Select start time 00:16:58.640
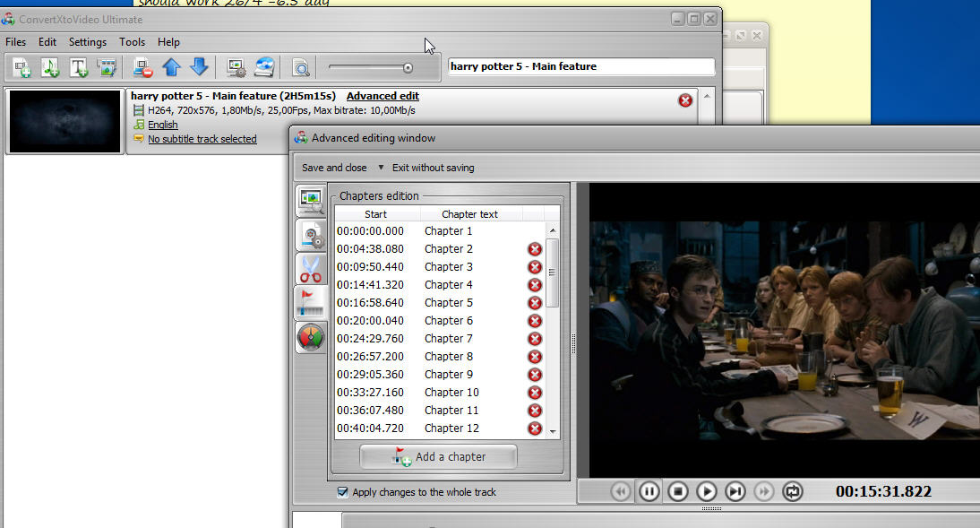 point(370,303)
